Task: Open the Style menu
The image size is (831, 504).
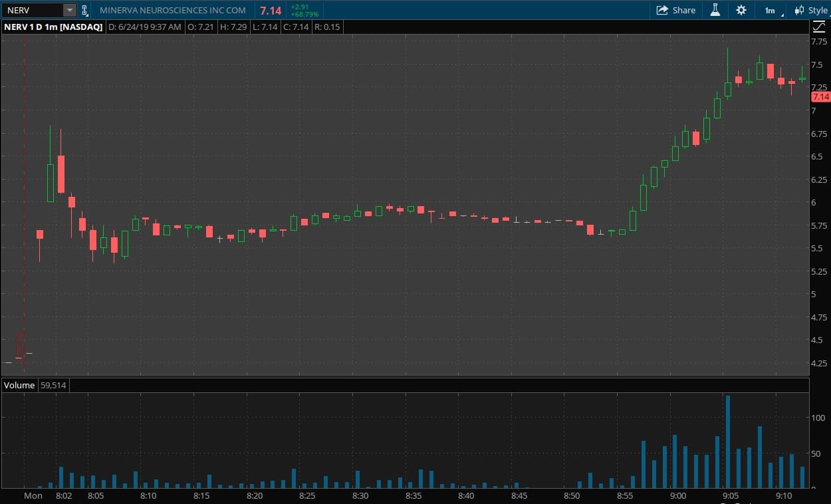Action: (x=811, y=10)
